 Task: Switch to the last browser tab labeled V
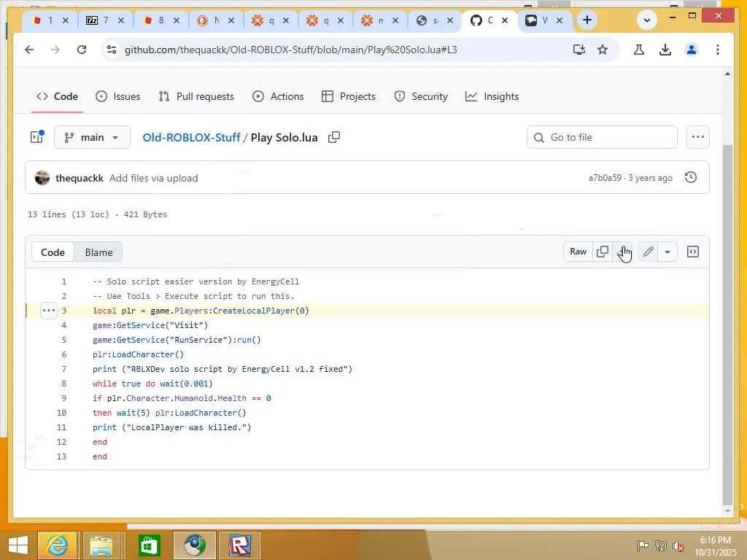[x=544, y=20]
